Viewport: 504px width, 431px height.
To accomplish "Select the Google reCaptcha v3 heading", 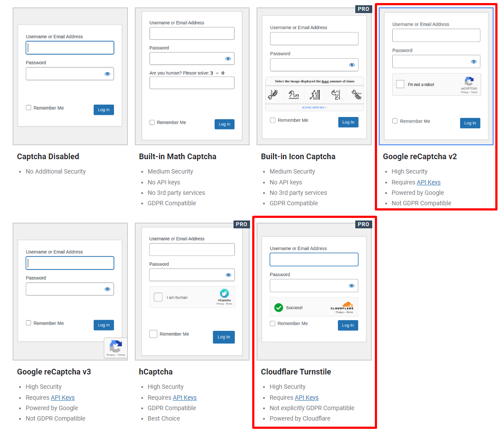I will (53, 372).
